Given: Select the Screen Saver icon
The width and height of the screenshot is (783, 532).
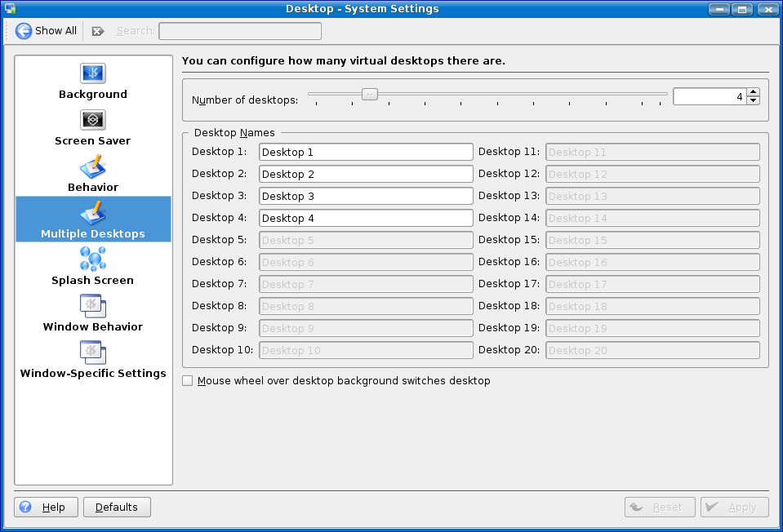Looking at the screenshot, I should (93, 121).
